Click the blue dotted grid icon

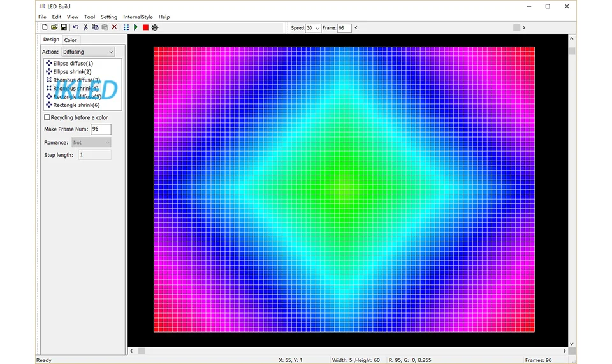tap(126, 27)
